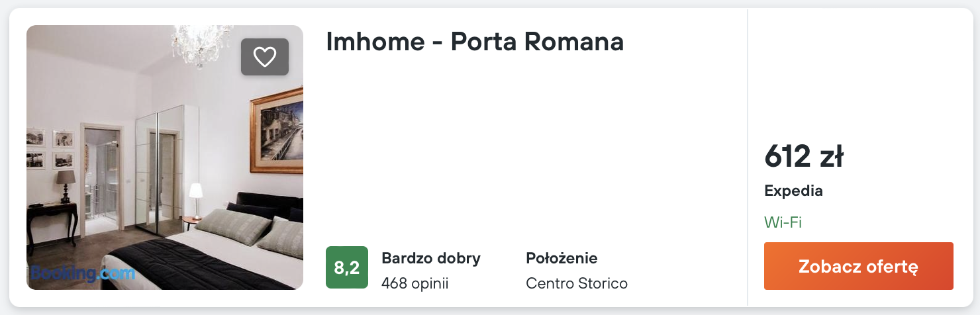
Task: Select the Centro Storico location text
Action: (576, 283)
